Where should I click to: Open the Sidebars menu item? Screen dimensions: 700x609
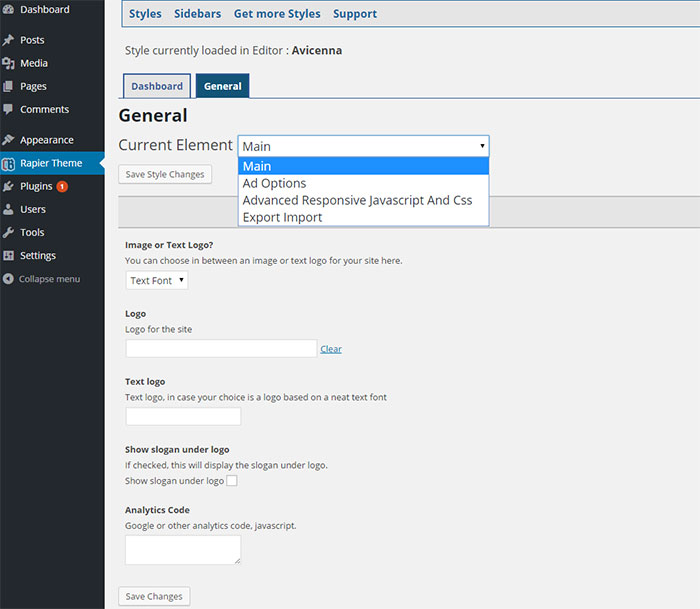(197, 14)
